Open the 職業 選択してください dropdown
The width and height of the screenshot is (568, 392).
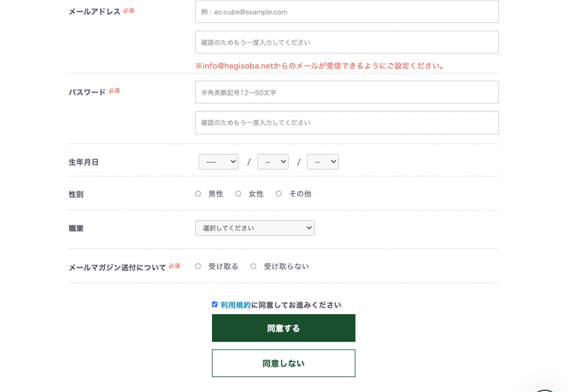click(x=255, y=228)
